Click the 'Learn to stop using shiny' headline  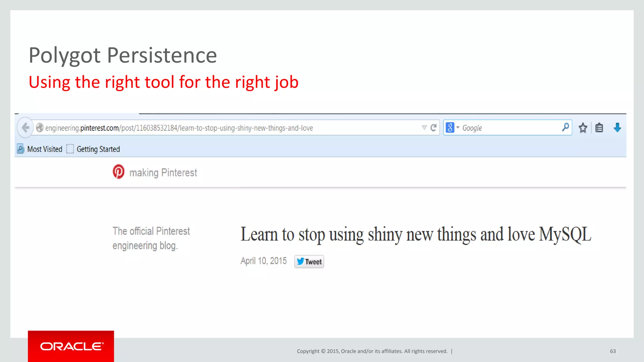point(415,234)
